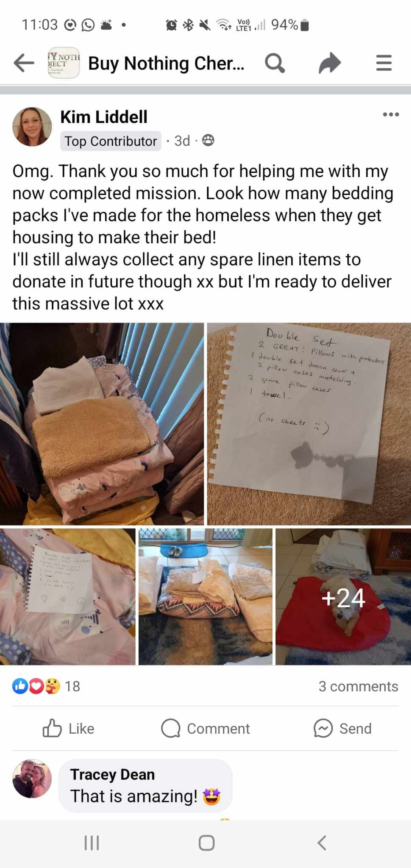The width and height of the screenshot is (411, 868).
Task: Open the three-dot post options menu
Action: pos(391,114)
